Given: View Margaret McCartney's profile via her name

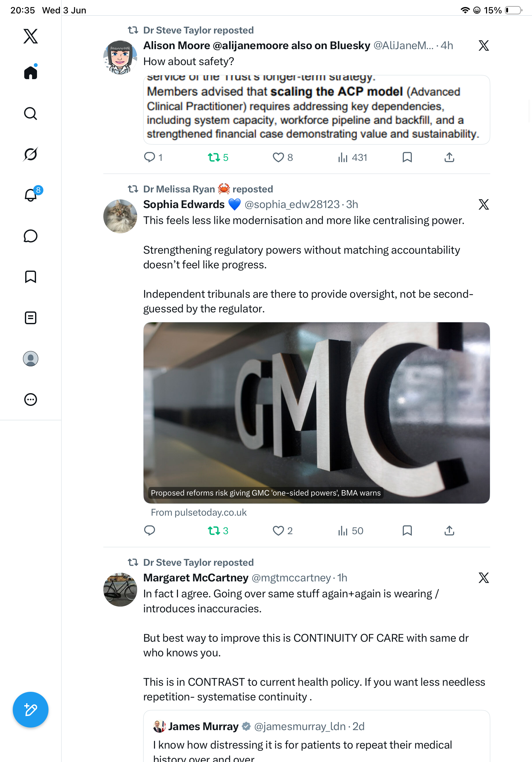Looking at the screenshot, I should (x=196, y=578).
